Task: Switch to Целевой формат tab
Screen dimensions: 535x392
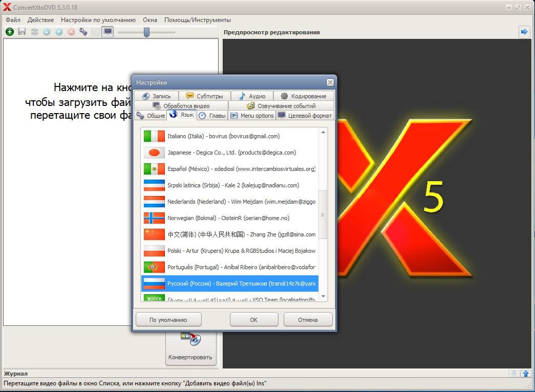Action: pyautogui.click(x=305, y=115)
